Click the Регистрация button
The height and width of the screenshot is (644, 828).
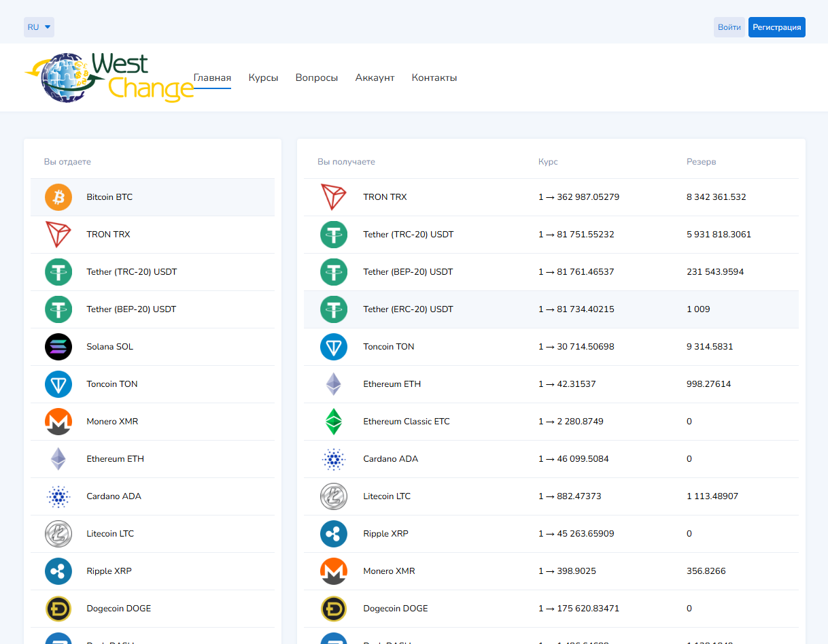tap(777, 27)
